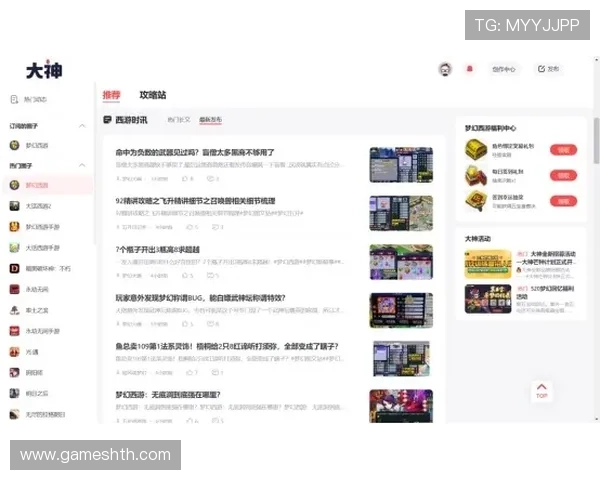Select the 最新发布 filter tab
Screen dimensions: 600x480
click(210, 120)
